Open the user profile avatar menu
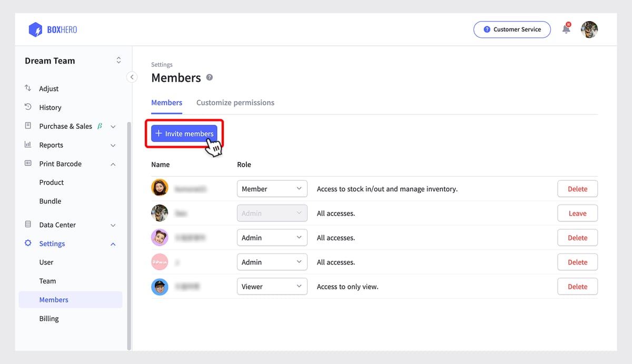Viewport: 632px width, 364px height. click(x=589, y=29)
